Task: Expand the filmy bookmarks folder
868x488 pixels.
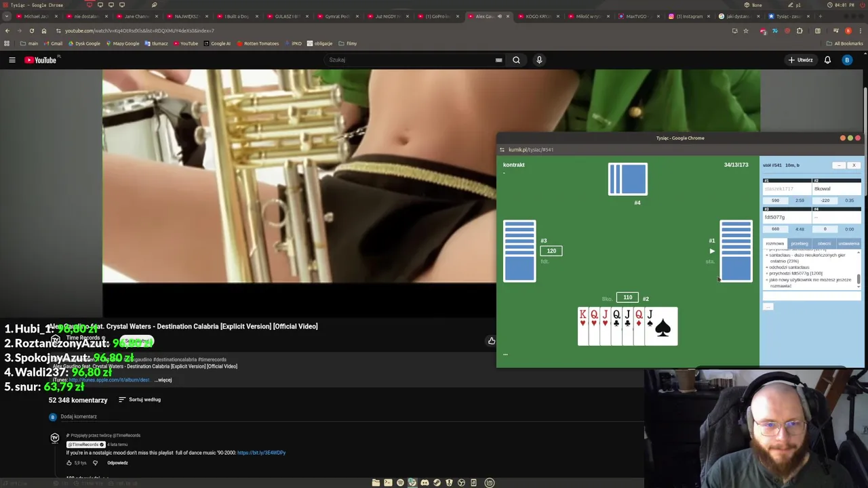Action: [347, 43]
